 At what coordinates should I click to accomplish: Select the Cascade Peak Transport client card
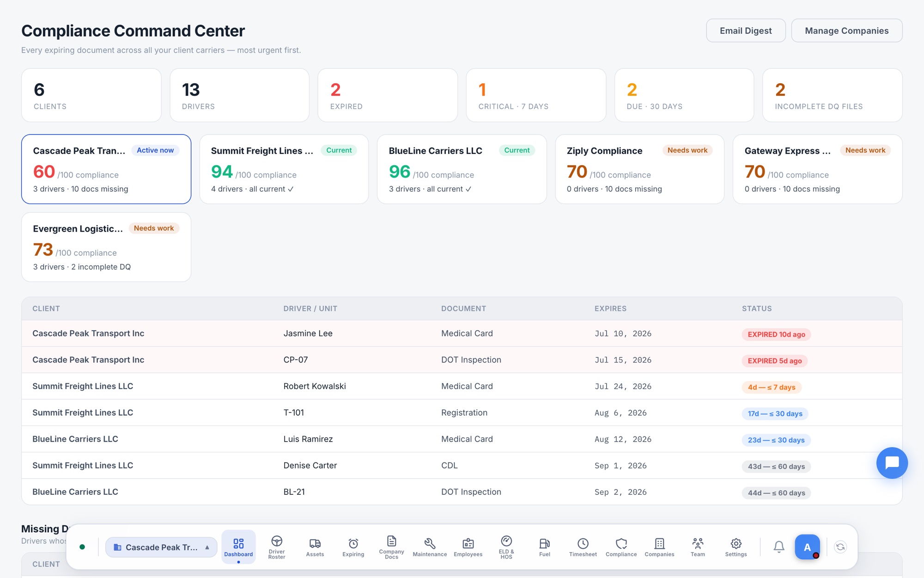(106, 169)
